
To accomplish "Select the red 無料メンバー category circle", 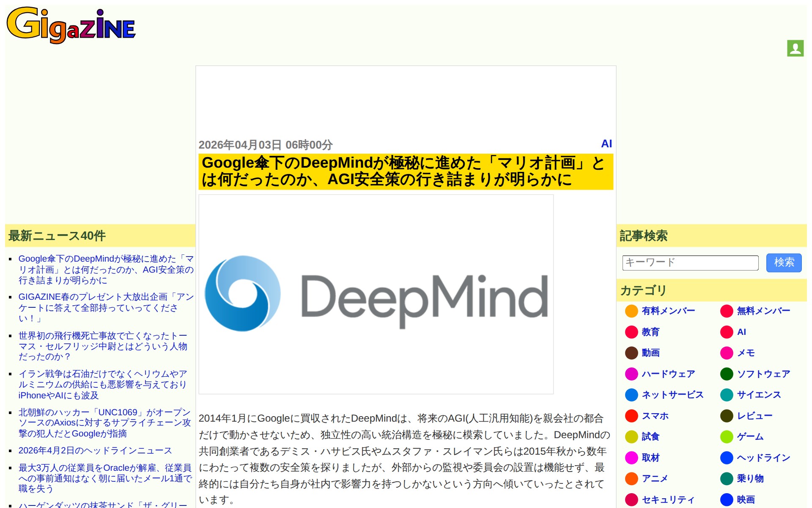I will (727, 311).
